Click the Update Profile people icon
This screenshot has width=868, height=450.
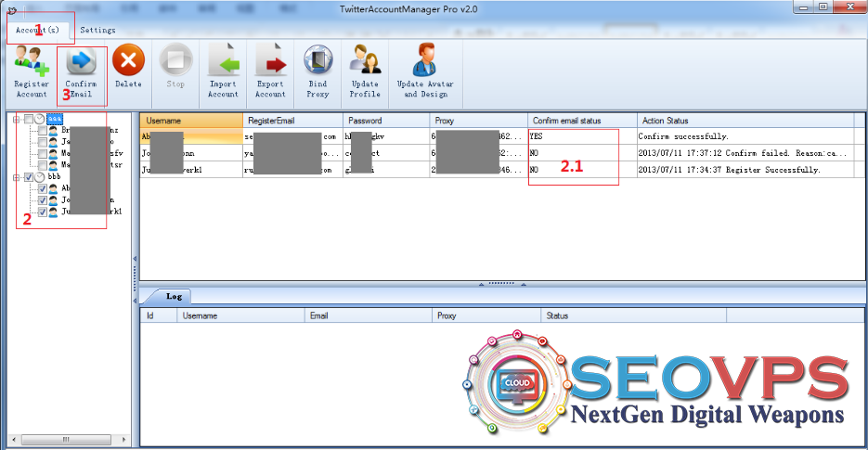coord(366,59)
